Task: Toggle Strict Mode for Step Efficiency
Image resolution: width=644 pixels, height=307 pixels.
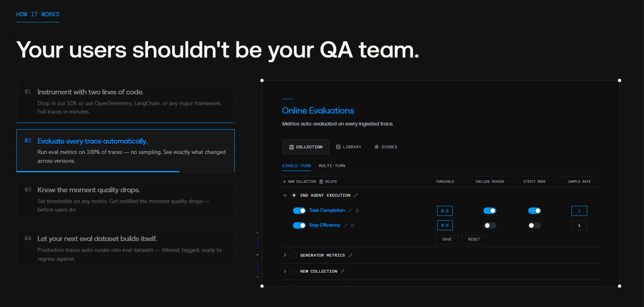Action: pyautogui.click(x=535, y=225)
